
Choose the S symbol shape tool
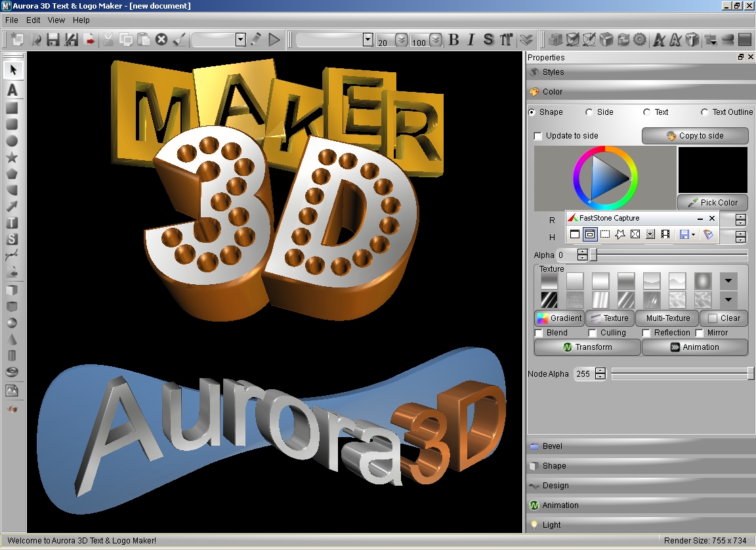[12, 239]
